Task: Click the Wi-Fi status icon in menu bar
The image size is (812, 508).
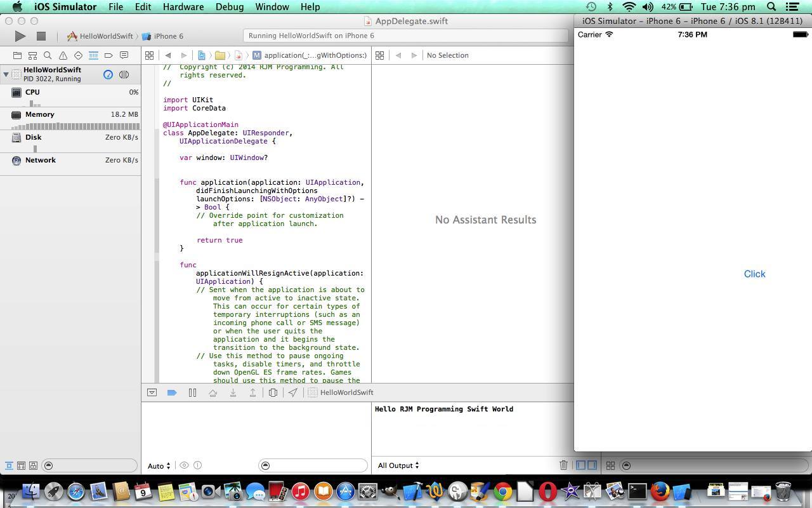Action: point(629,7)
